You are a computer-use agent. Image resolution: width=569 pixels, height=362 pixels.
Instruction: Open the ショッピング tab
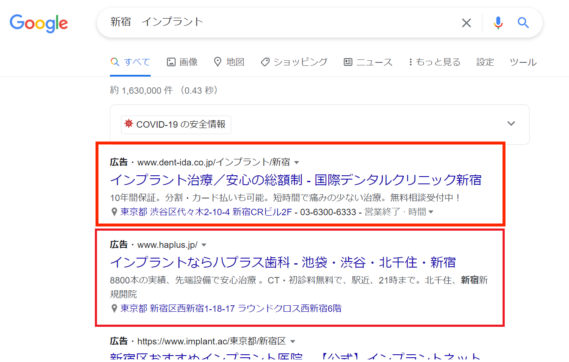coord(294,62)
